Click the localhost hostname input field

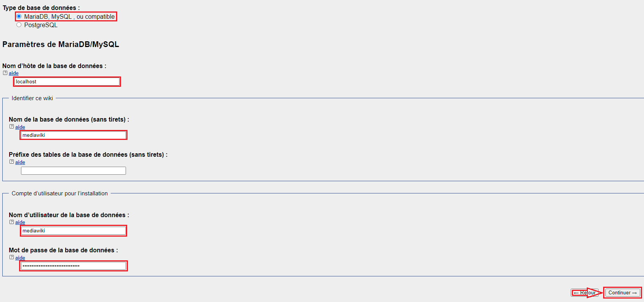point(67,81)
